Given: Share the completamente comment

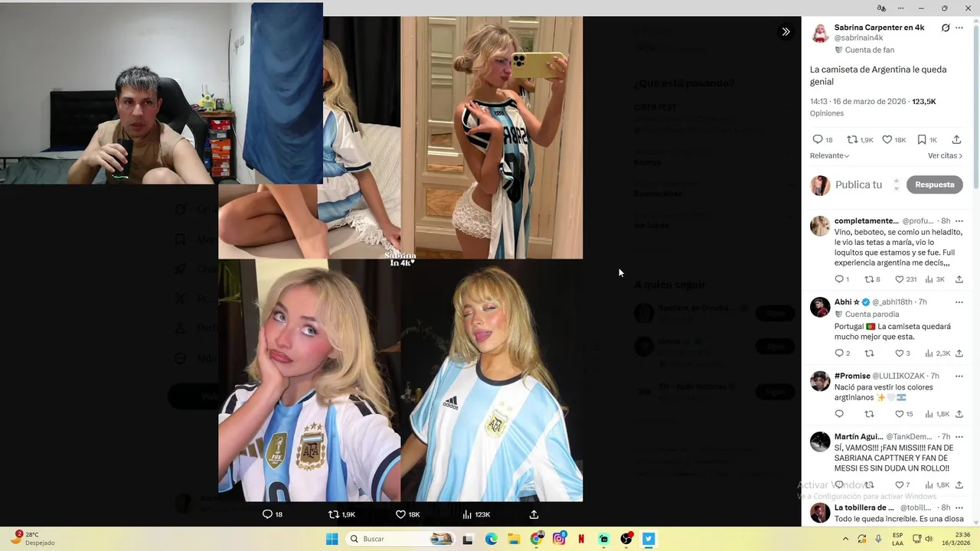Looking at the screenshot, I should click(x=959, y=279).
